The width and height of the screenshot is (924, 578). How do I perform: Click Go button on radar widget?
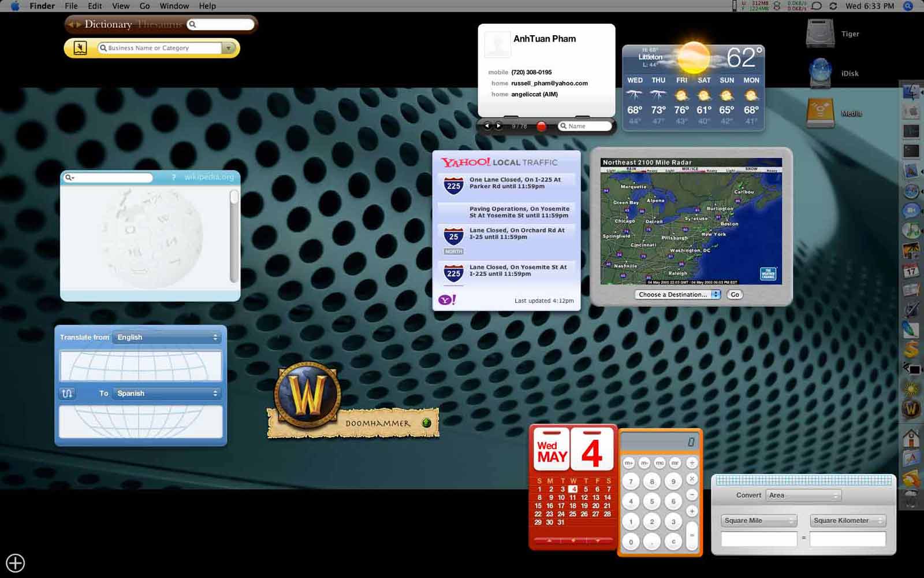(735, 294)
